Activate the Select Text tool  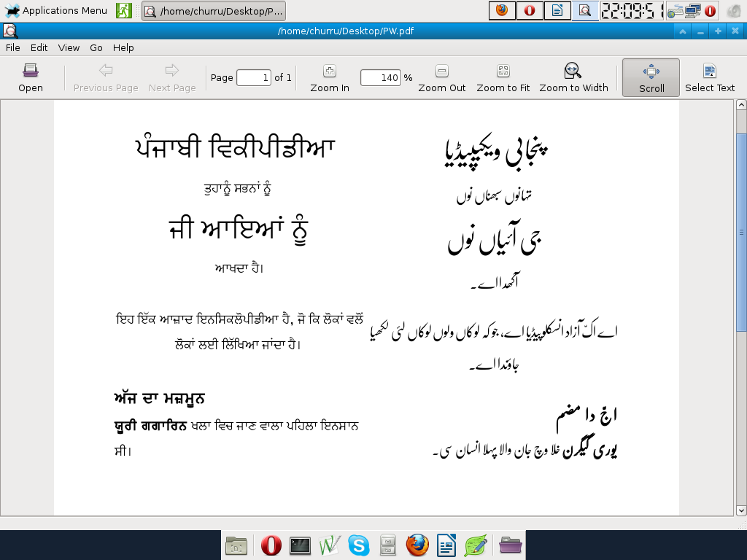pyautogui.click(x=710, y=77)
